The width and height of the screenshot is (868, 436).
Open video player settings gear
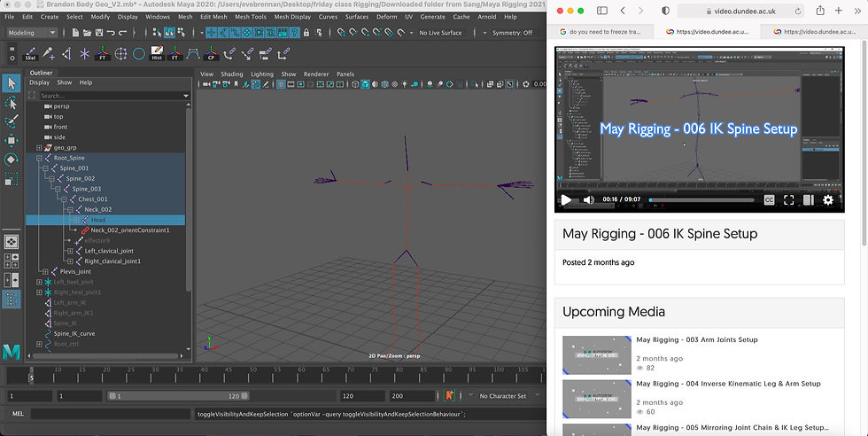[827, 200]
